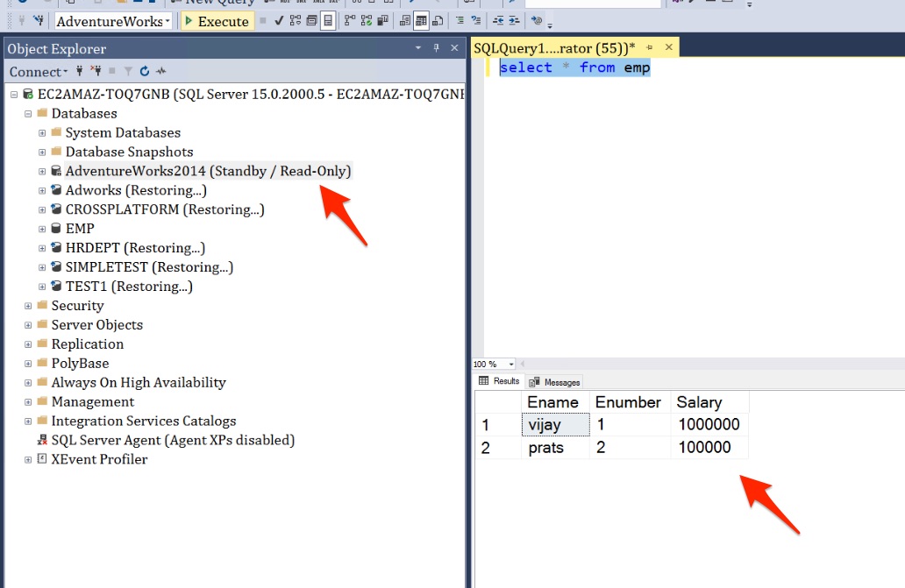Toggle Results to File output mode

[x=438, y=21]
